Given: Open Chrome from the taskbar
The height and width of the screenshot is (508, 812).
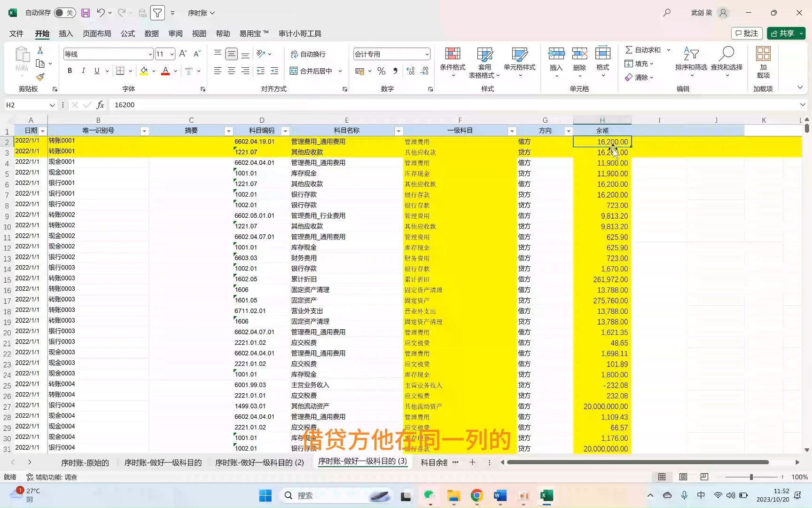Looking at the screenshot, I should (x=476, y=496).
